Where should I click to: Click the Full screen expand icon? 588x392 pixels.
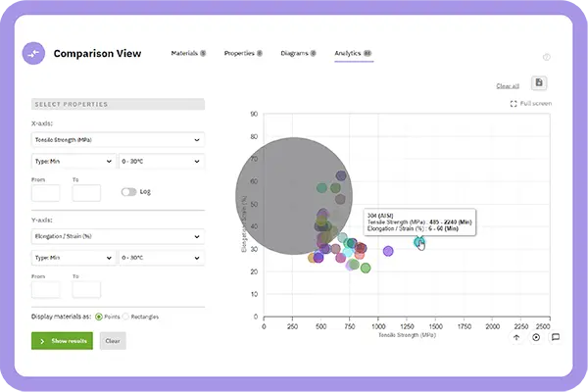[514, 103]
